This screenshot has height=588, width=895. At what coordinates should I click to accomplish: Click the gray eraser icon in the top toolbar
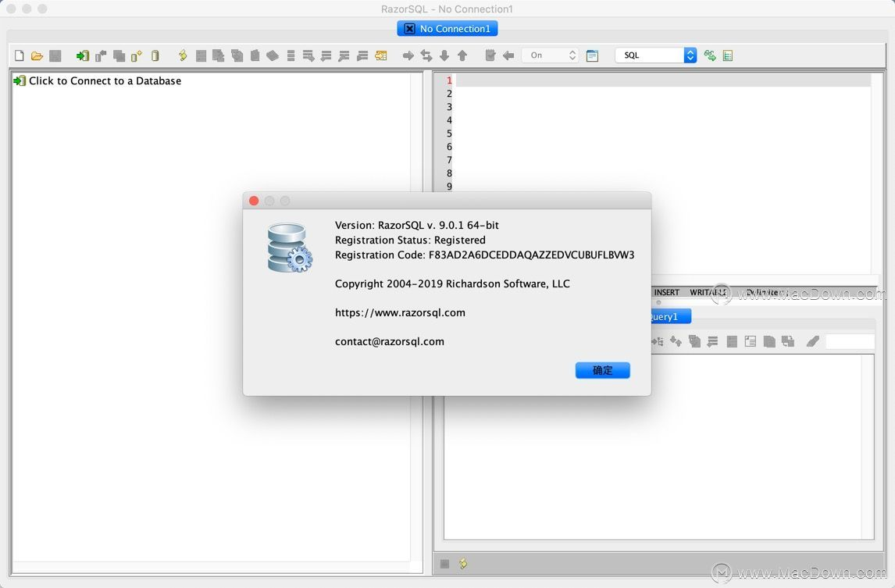[x=273, y=55]
